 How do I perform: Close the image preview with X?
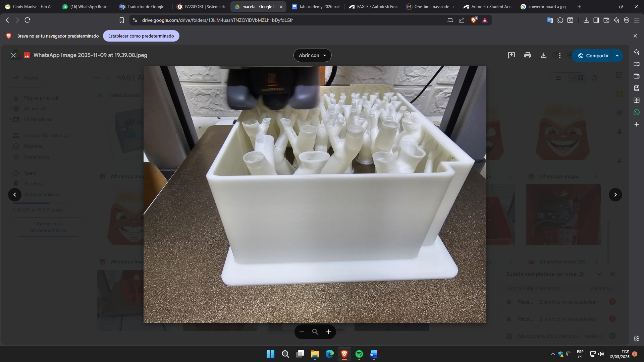pyautogui.click(x=13, y=55)
